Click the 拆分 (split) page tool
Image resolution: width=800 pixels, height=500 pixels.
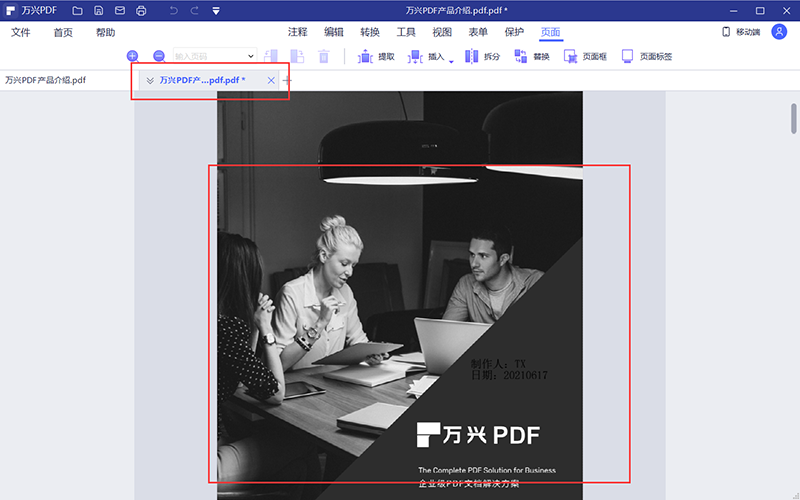point(482,57)
